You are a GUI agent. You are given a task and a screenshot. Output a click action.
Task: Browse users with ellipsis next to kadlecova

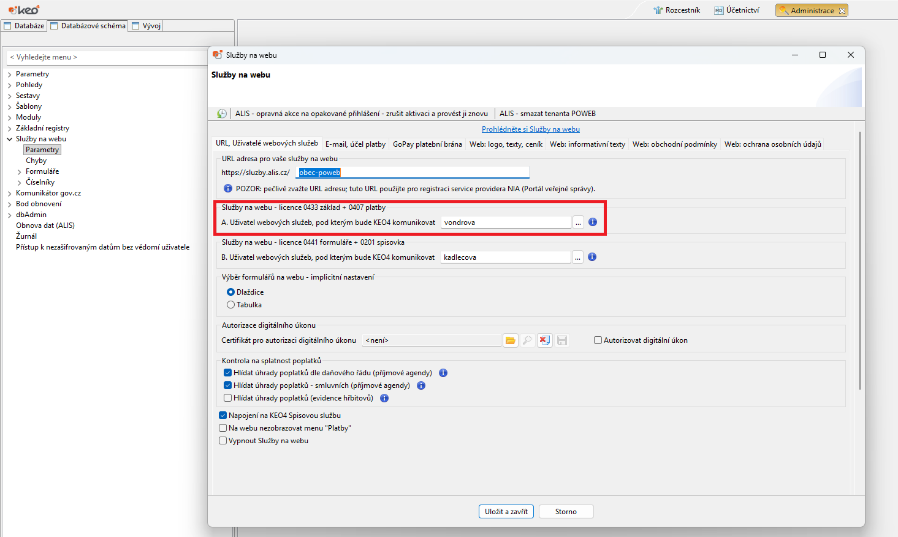point(577,258)
